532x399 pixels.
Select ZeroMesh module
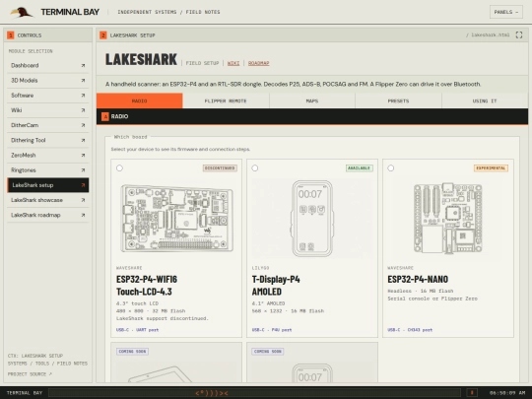click(48, 155)
